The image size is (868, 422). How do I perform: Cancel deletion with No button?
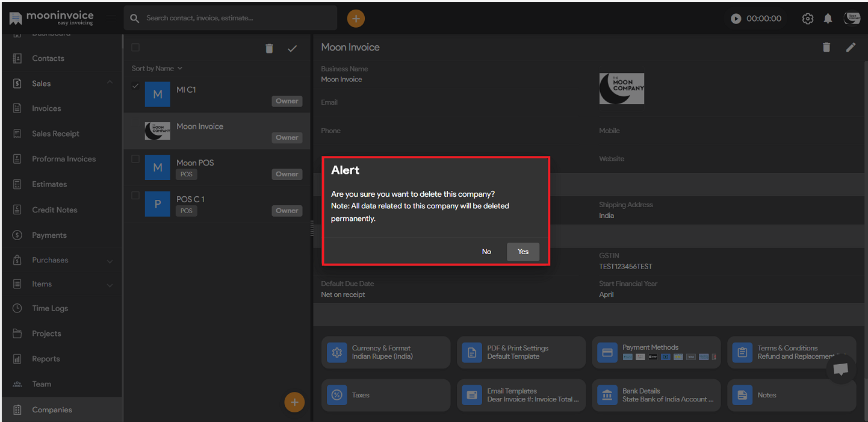click(x=486, y=252)
